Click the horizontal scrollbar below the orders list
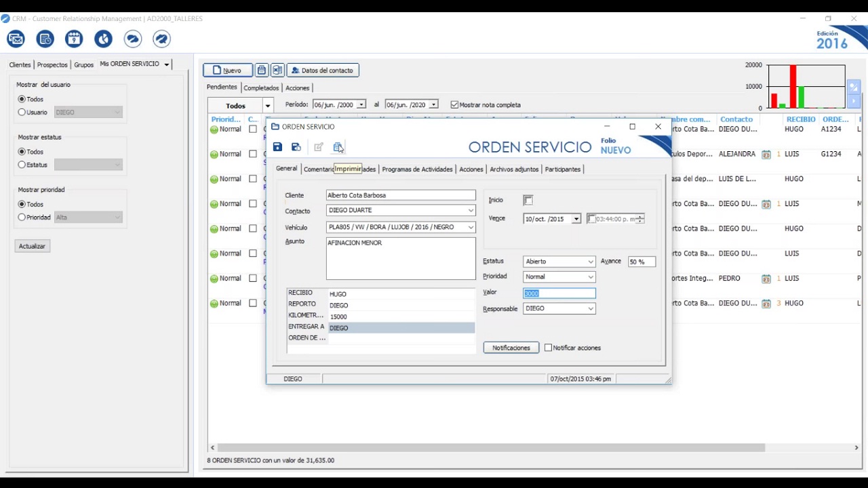 click(488, 447)
